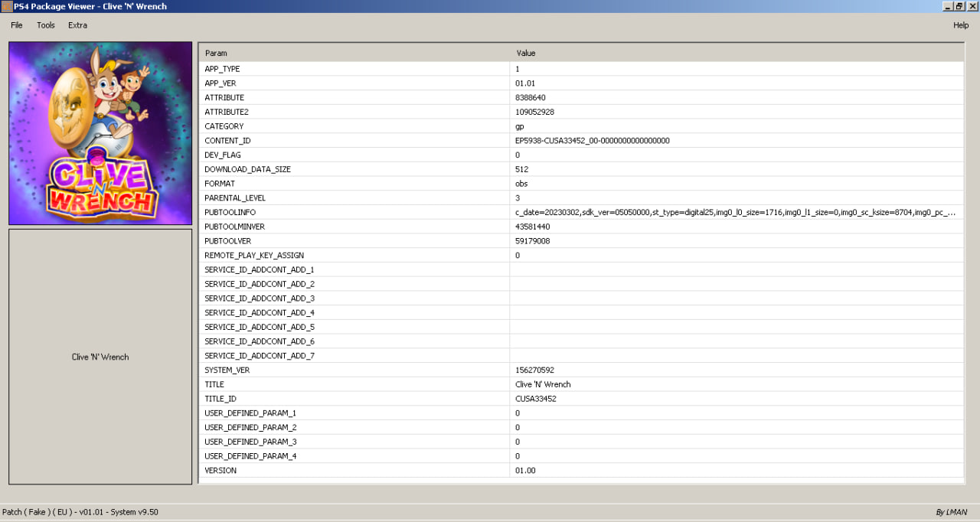Select the FORMAT param cell

(354, 184)
